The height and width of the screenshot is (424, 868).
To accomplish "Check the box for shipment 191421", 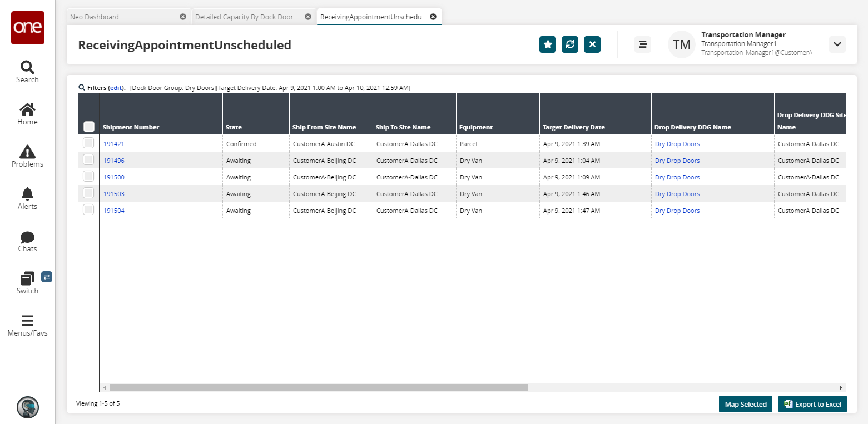I will coord(88,143).
